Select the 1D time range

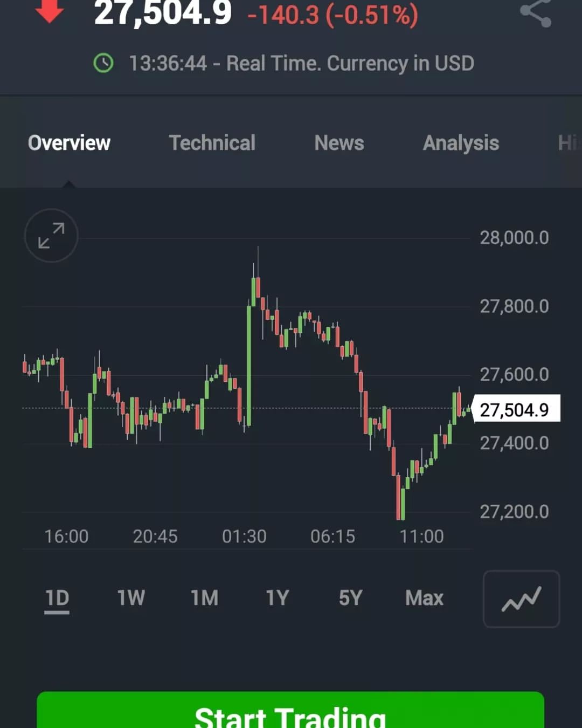coord(57,599)
